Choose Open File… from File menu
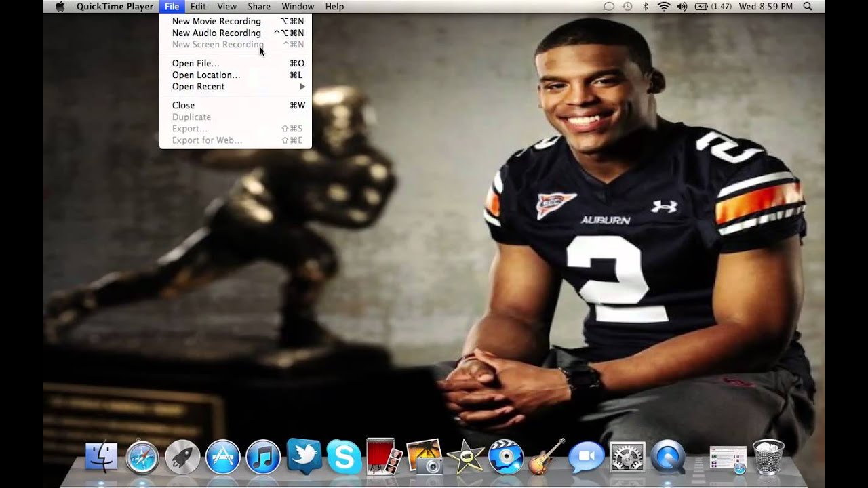 pyautogui.click(x=235, y=63)
